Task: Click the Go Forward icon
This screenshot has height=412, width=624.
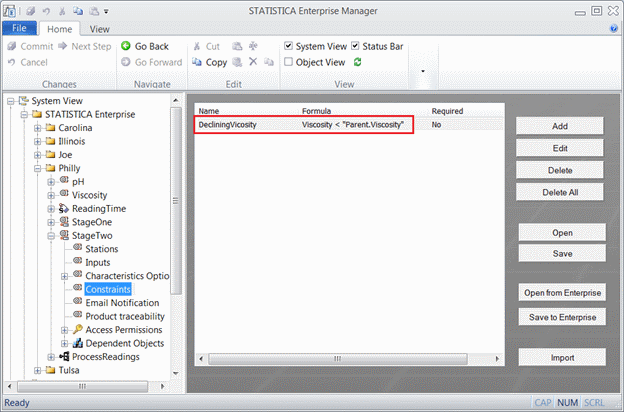Action: [126, 62]
